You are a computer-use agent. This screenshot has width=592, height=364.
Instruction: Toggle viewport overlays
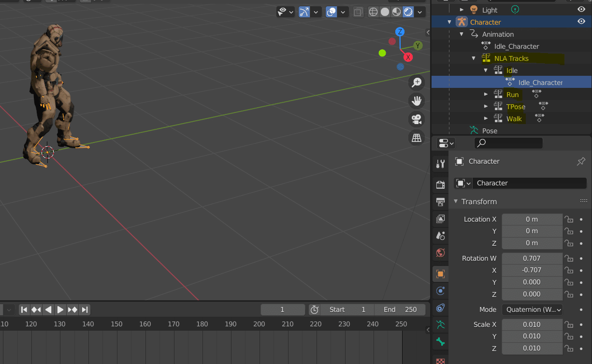click(x=331, y=12)
